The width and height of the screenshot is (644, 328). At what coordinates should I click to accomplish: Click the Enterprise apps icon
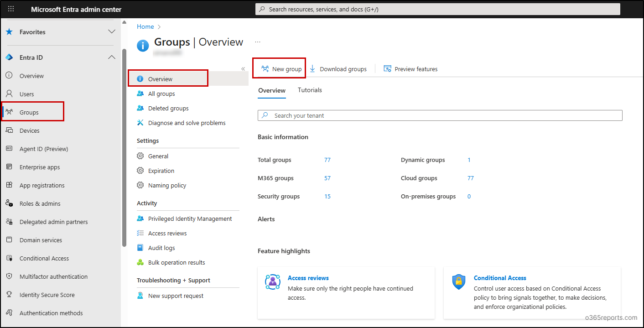[x=9, y=167]
